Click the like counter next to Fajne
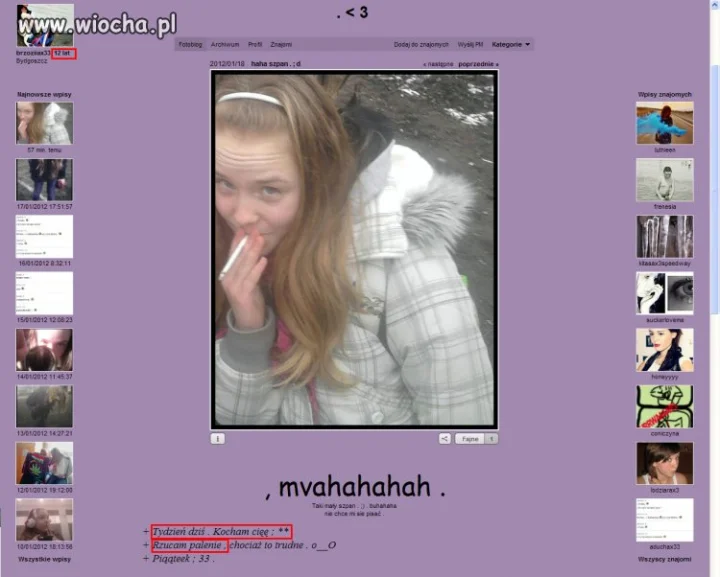 coord(491,439)
